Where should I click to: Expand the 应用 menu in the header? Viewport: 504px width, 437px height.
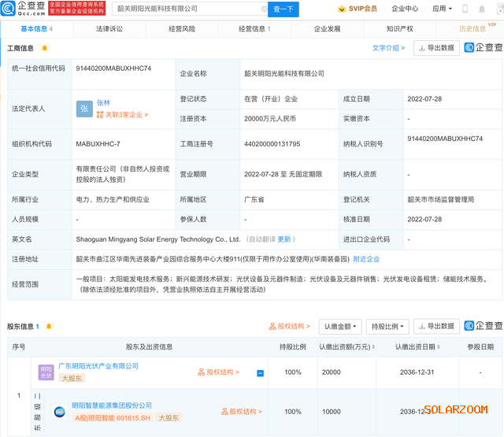click(x=442, y=9)
